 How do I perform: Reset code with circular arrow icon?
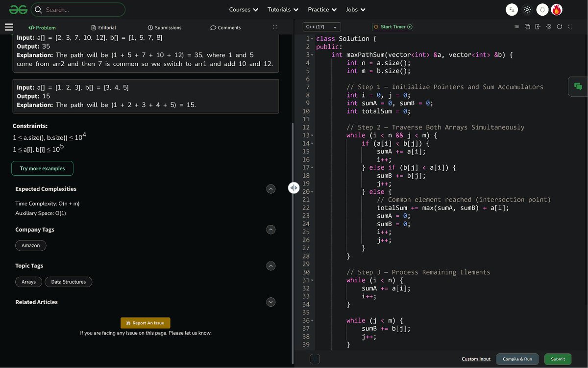560,27
